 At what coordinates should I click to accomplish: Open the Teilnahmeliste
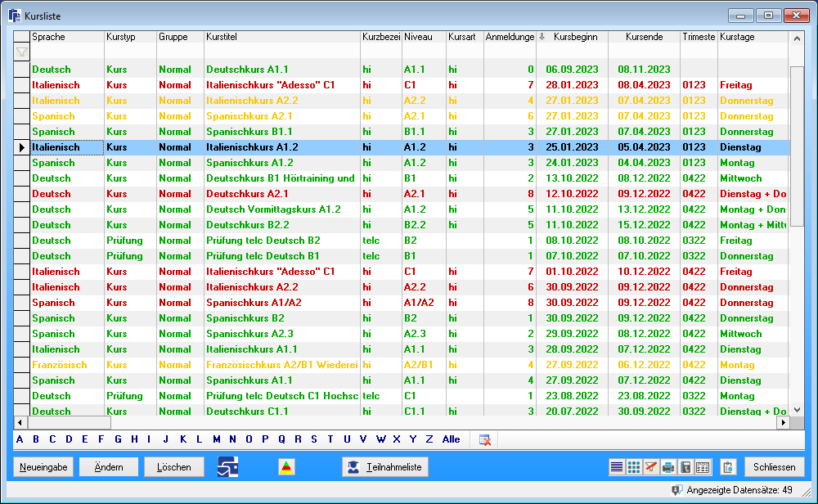385,467
